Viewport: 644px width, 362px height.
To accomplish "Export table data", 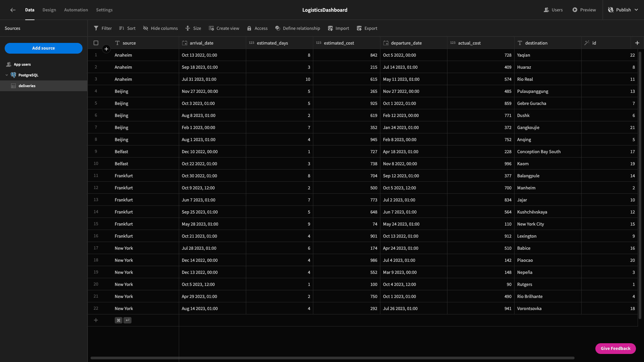I will click(367, 28).
